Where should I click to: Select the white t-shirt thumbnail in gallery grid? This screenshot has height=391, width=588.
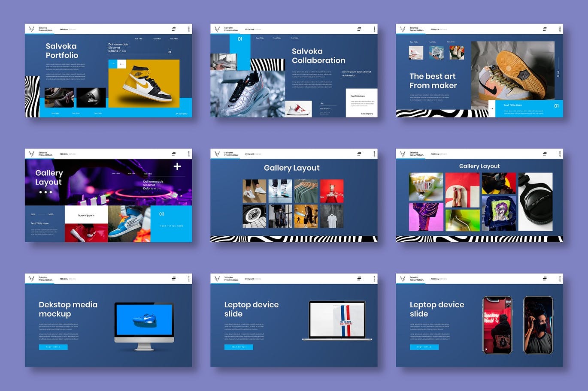point(331,216)
